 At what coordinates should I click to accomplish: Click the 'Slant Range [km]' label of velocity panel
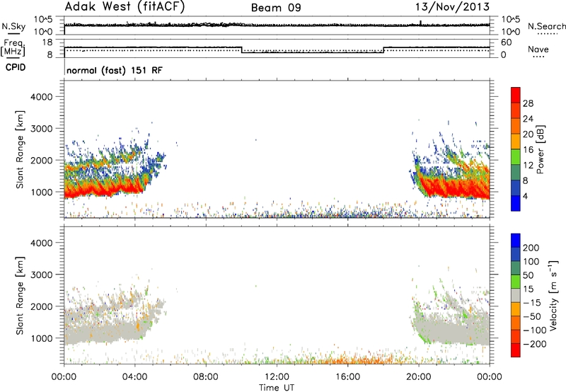click(x=20, y=296)
